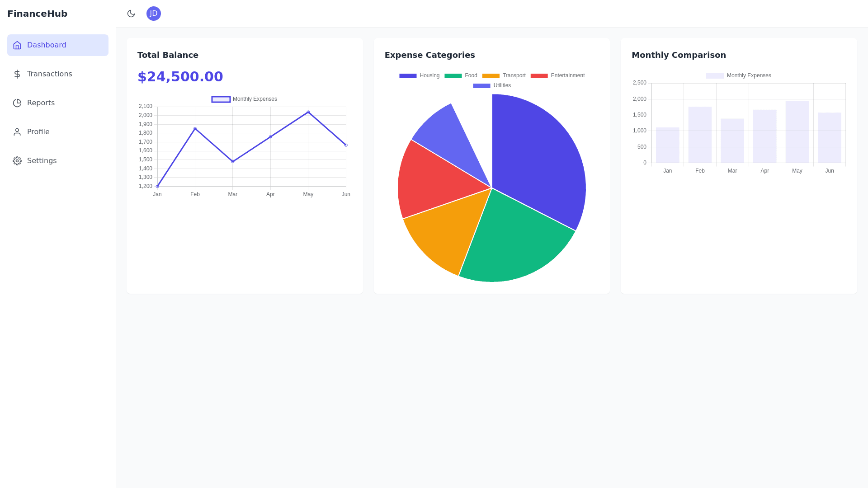
Task: Go to Reports page
Action: tap(41, 103)
